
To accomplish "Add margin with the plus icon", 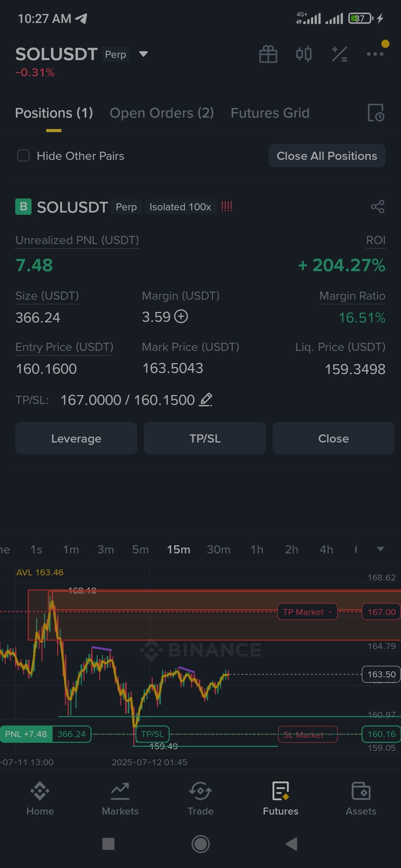I will (181, 317).
